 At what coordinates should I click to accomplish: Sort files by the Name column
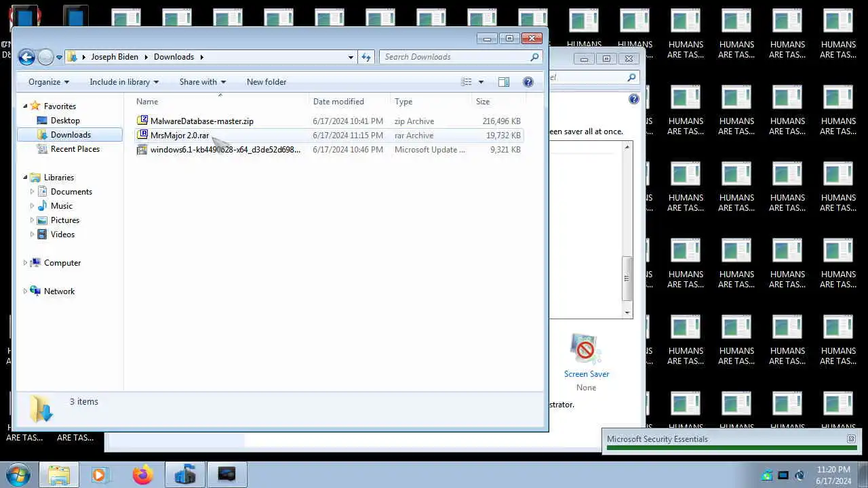[x=219, y=102]
